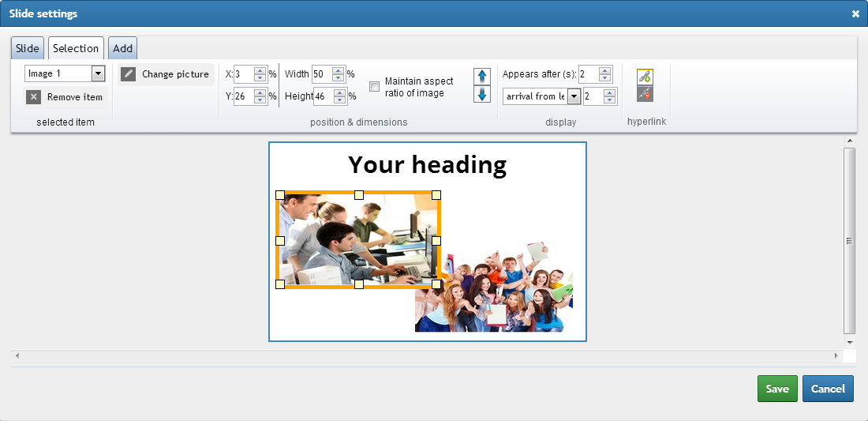This screenshot has height=421, width=868.
Task: Click the right-middle resize handle of selected image
Action: 436,240
